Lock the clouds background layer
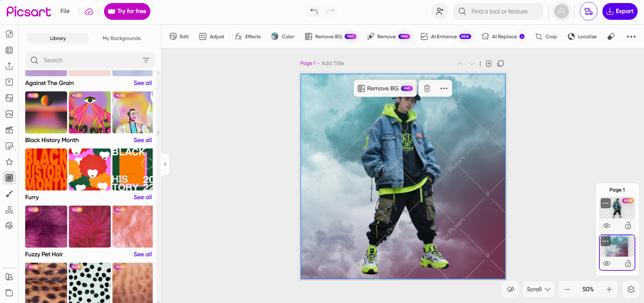Screen dimensions: 644x303 coord(628,264)
